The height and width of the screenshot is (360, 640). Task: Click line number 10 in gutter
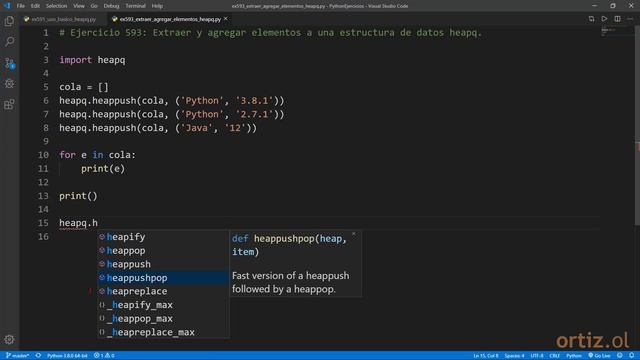pyautogui.click(x=43, y=155)
